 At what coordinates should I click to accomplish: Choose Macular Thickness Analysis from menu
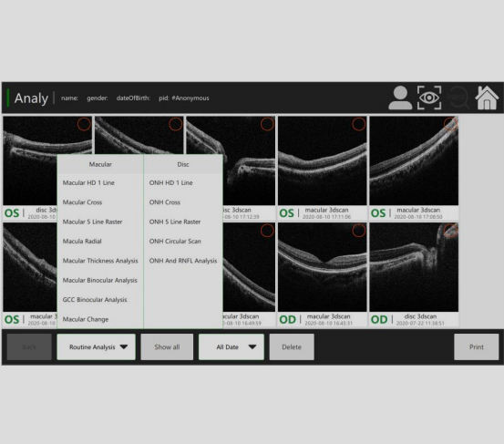[x=100, y=261]
